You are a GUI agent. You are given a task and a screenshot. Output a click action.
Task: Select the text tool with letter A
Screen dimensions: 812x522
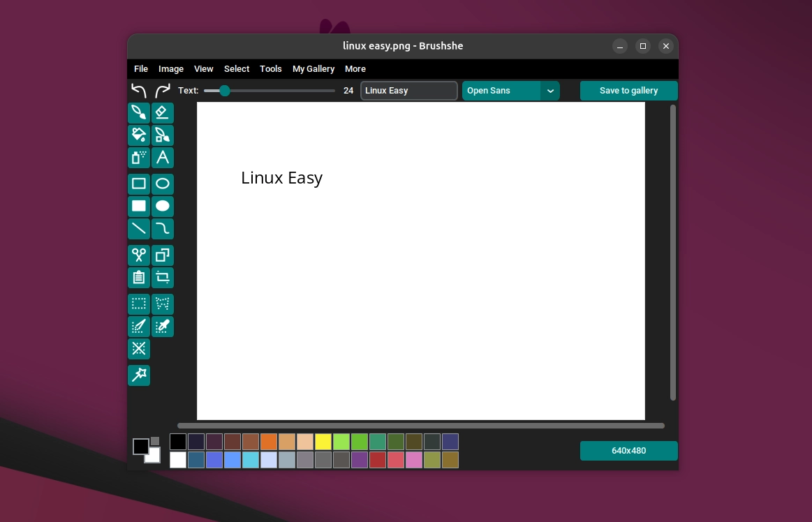[x=163, y=158]
